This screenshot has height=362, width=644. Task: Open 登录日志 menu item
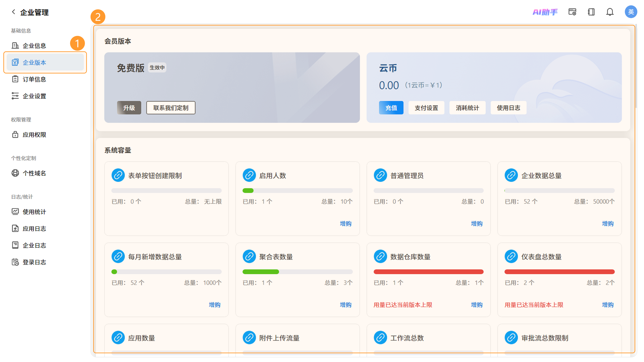coord(45,262)
